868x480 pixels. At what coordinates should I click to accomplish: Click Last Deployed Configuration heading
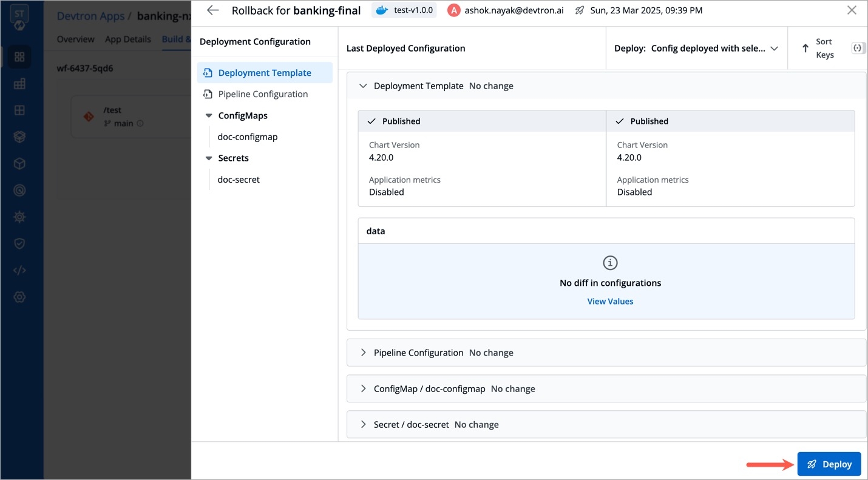tap(405, 48)
